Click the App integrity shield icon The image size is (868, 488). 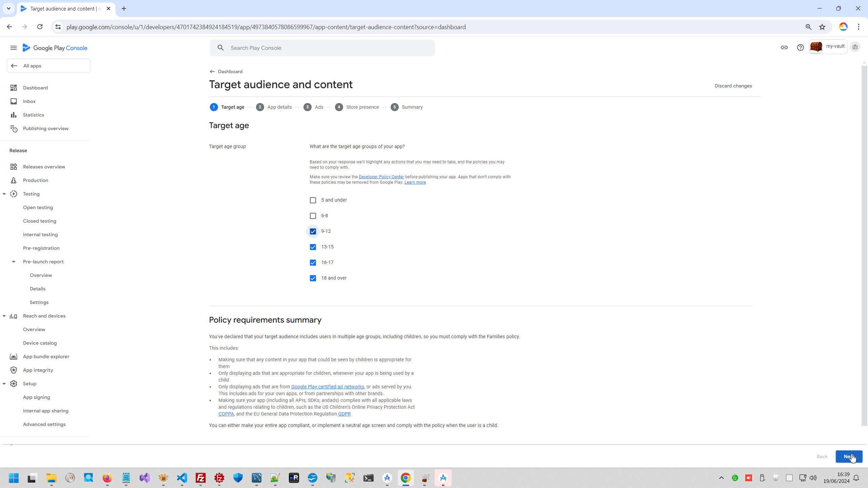[x=14, y=370]
